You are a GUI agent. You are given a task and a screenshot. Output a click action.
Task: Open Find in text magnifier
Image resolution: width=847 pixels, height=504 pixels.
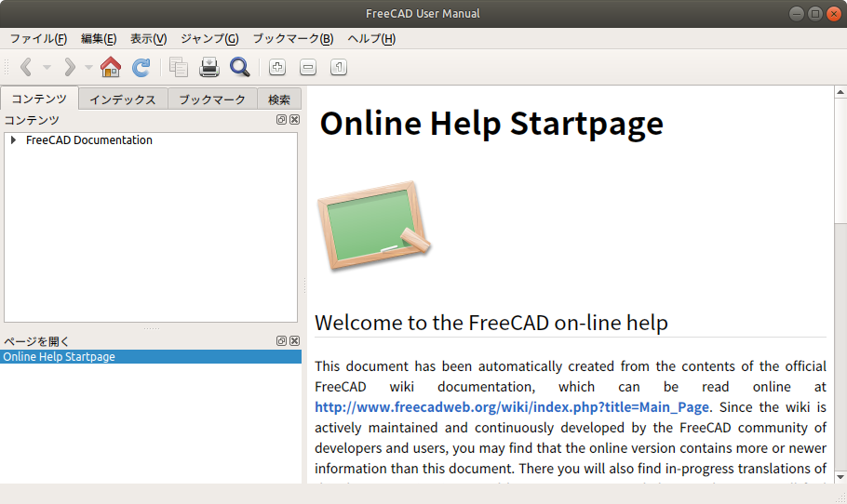pyautogui.click(x=240, y=67)
